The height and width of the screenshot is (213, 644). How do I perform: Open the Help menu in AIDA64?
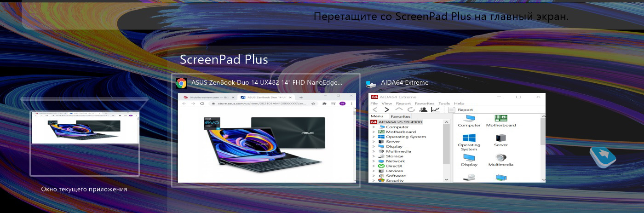coord(459,104)
